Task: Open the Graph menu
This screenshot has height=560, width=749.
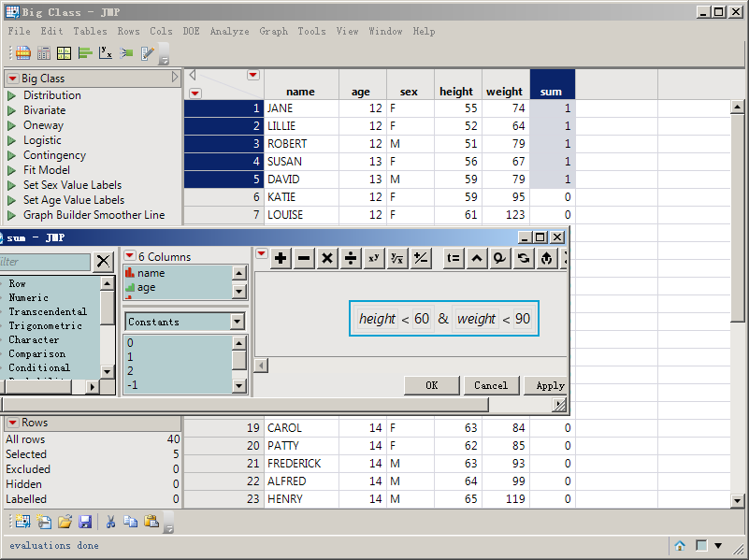Action: [x=273, y=31]
